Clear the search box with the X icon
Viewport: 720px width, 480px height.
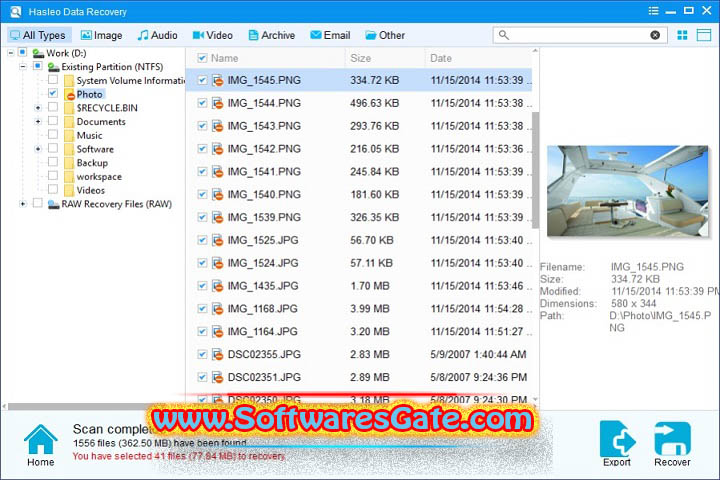coord(655,35)
